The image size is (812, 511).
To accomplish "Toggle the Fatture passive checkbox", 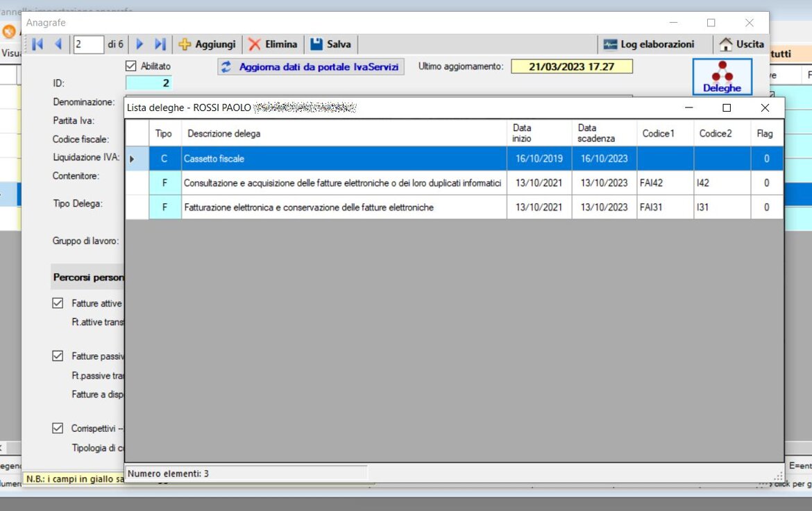I will 58,356.
